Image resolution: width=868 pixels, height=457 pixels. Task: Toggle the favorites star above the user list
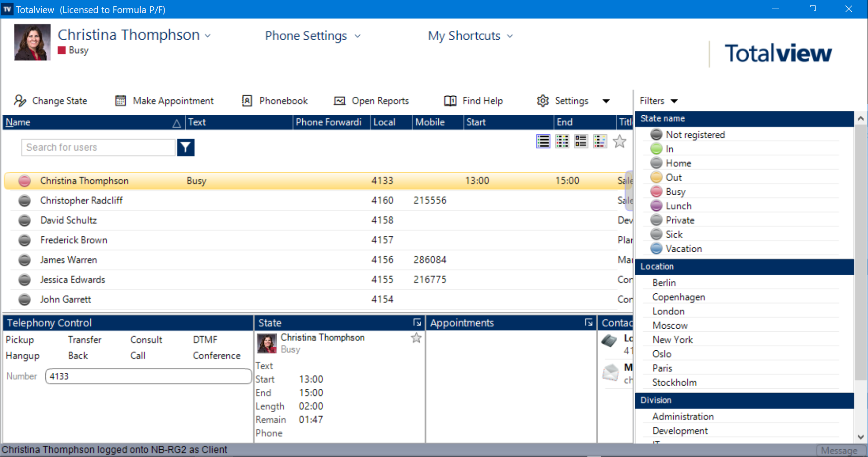point(619,141)
